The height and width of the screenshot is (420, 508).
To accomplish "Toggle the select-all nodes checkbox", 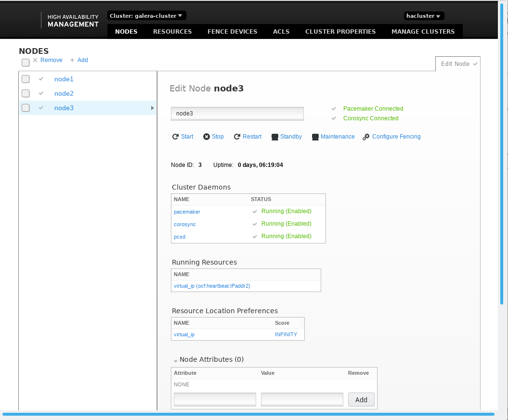I will (x=26, y=63).
